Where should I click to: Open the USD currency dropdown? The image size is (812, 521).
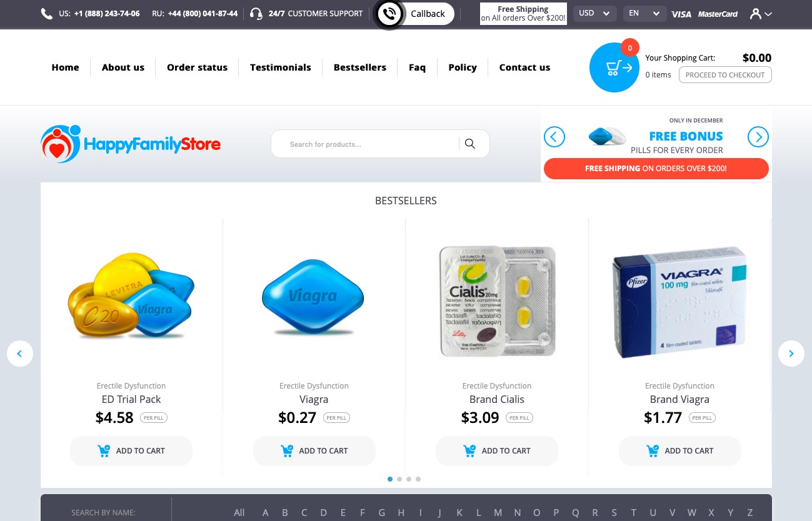point(594,13)
